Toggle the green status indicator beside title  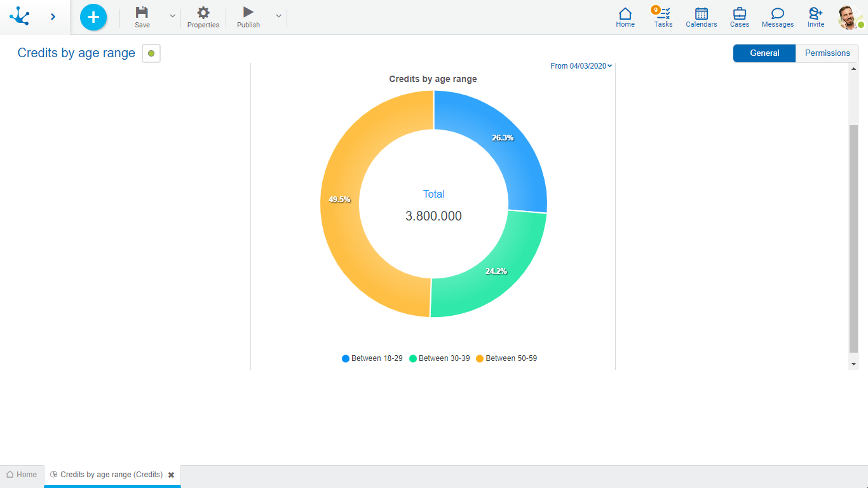[151, 53]
